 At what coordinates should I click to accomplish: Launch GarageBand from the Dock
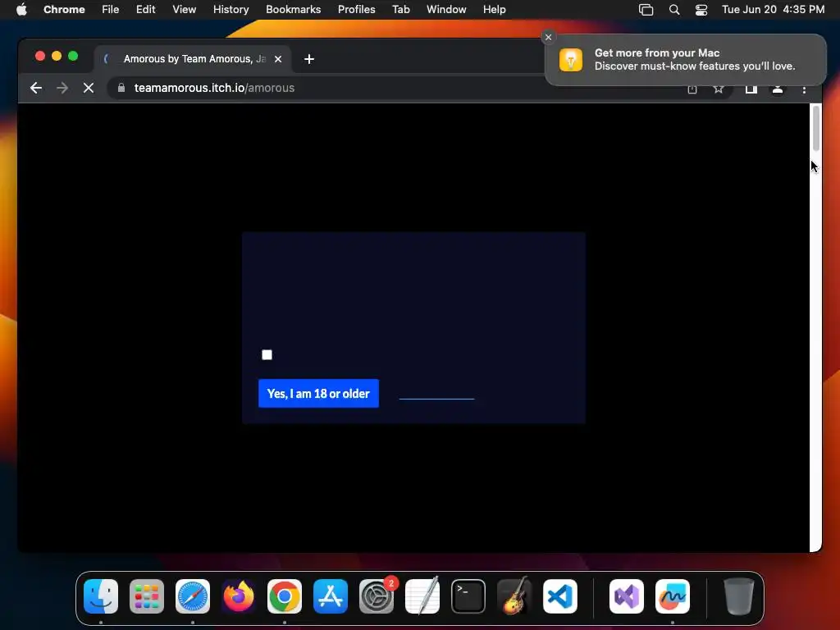pos(514,596)
